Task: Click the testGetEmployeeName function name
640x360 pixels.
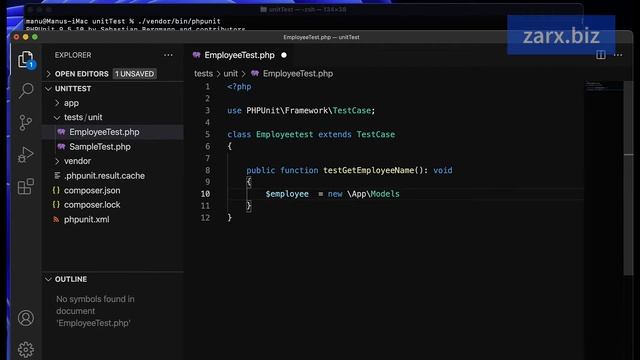Action: (369, 170)
